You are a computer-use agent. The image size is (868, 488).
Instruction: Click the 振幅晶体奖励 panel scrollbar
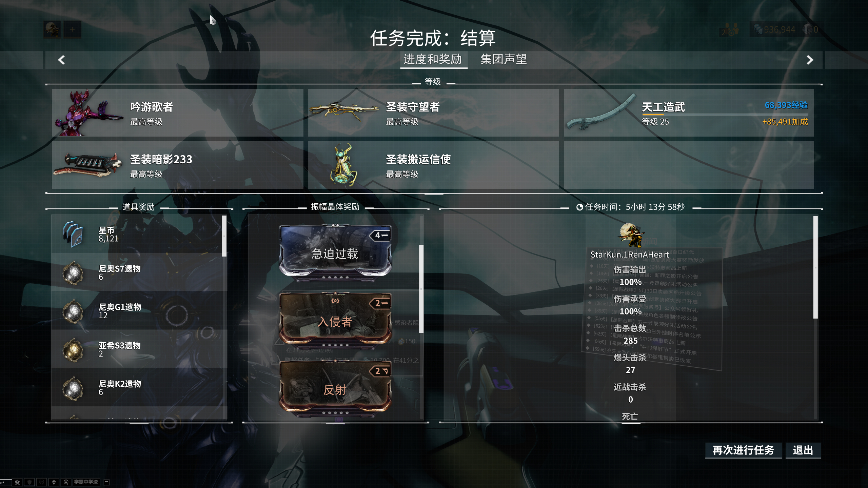pos(421,288)
